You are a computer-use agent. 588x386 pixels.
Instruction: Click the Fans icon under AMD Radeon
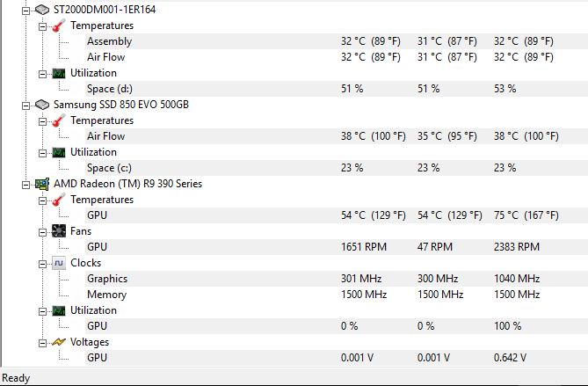[x=58, y=231]
